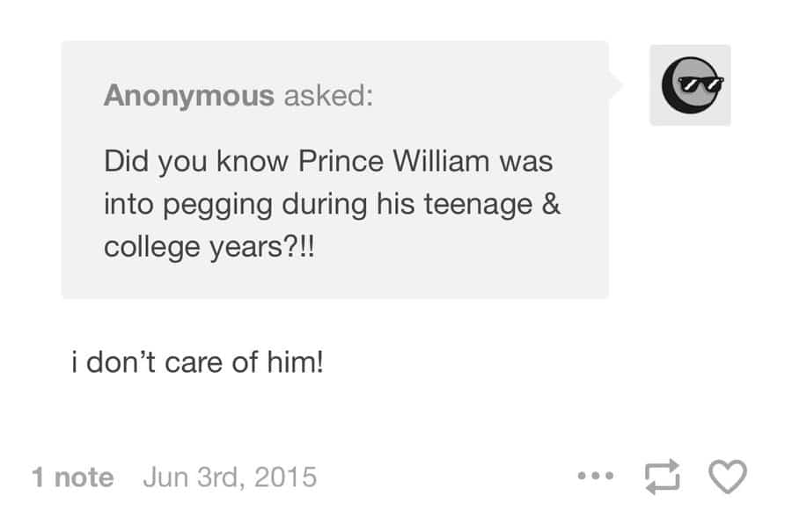792x532 pixels.
Task: Open the Jun 3rd, 2015 permalink
Action: [x=230, y=477]
